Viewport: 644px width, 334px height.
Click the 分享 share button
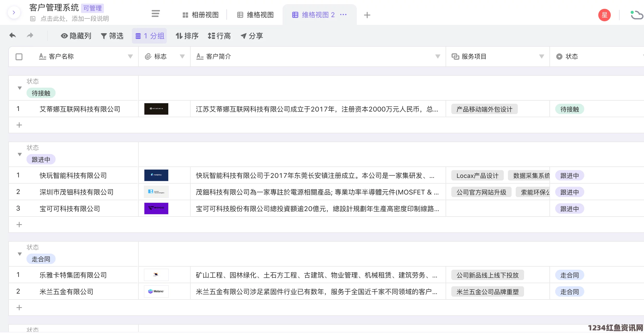tap(252, 36)
